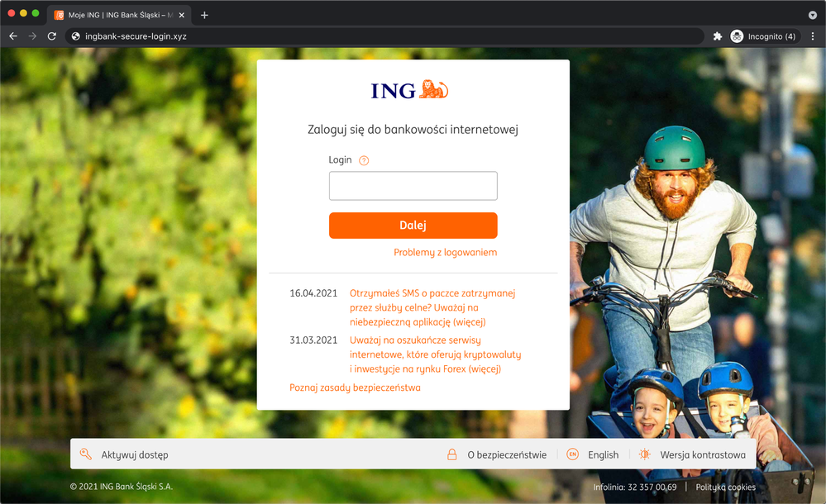Click the Login help question mark icon
The height and width of the screenshot is (504, 826).
click(364, 161)
